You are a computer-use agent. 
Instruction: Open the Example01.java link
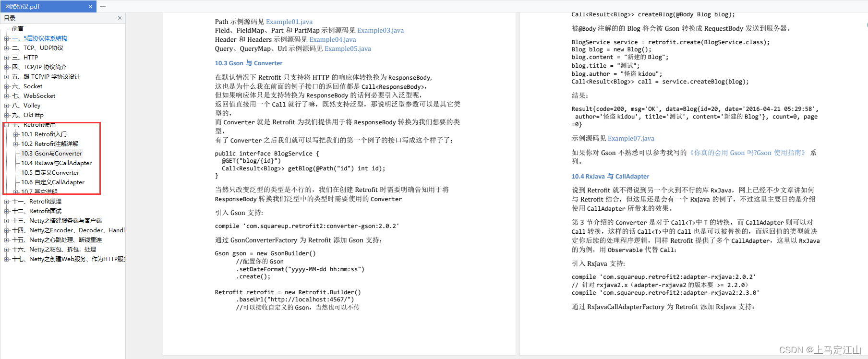click(x=289, y=22)
